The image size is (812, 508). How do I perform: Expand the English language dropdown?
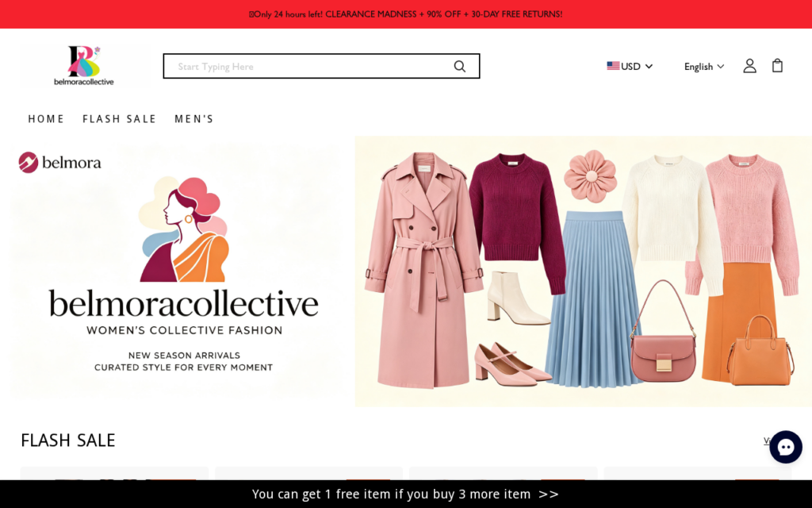pos(704,67)
